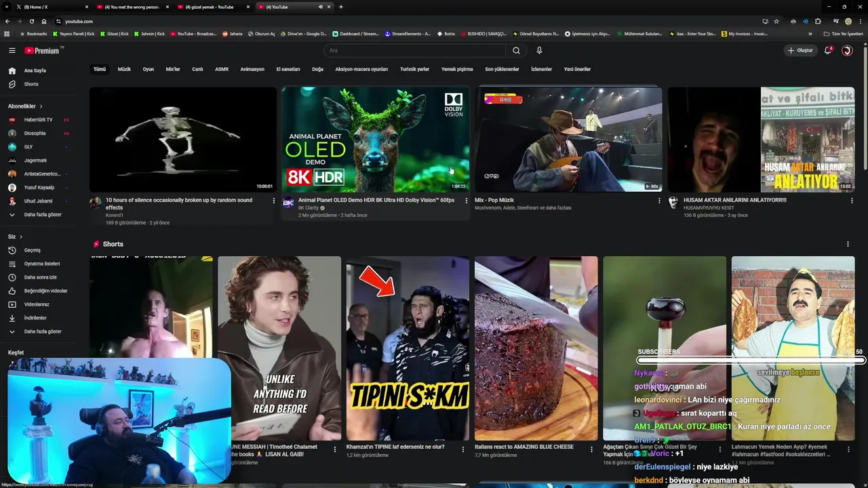Viewport: 868px width, 488px height.
Task: Click the YouTube search input field
Action: point(415,50)
